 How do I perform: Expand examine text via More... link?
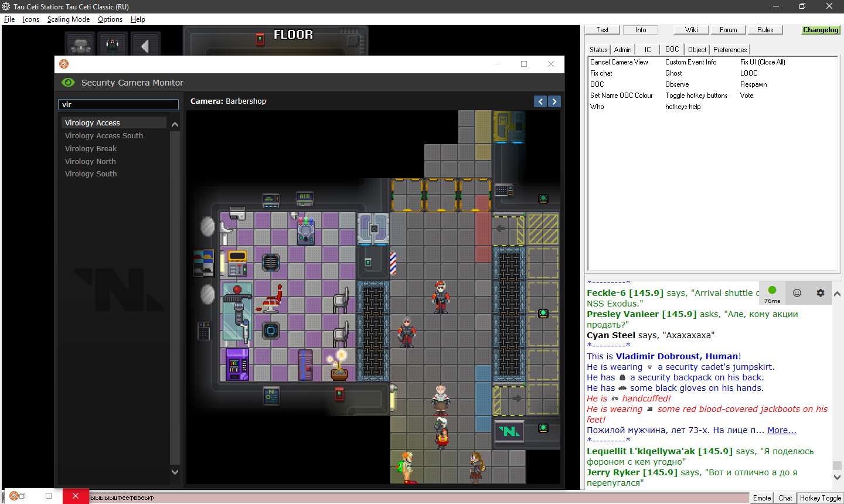(782, 430)
